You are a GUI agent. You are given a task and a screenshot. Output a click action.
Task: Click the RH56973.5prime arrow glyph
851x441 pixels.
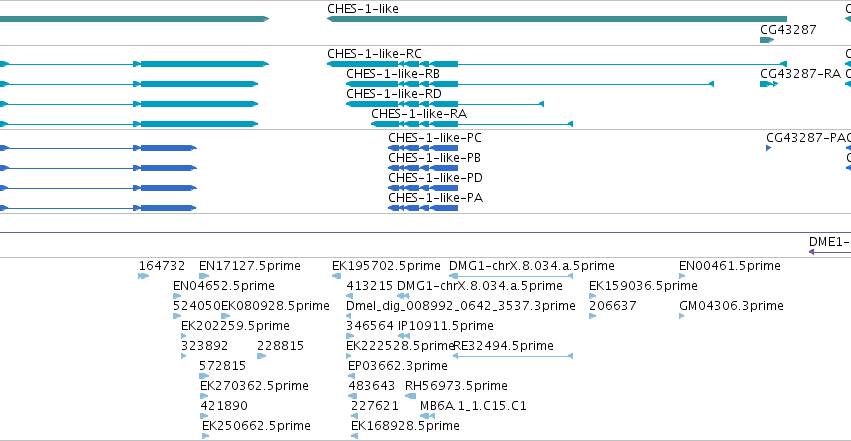coord(410,396)
